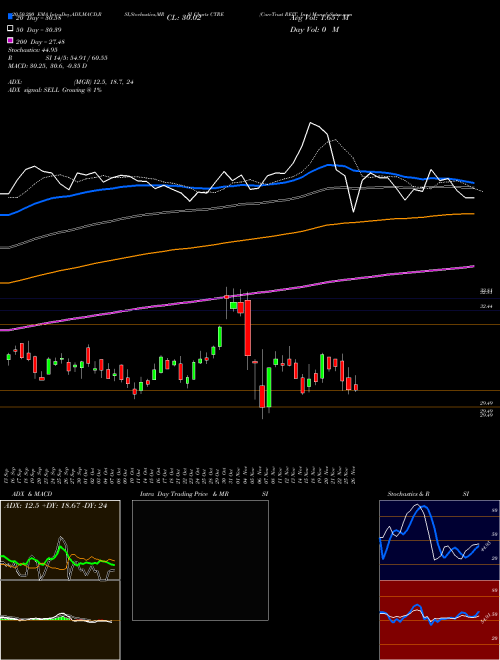Click the 'ADX signal: SELL Growing @ 1%' text
Image resolution: width=500 pixels, height=660 pixels.
[x=55, y=90]
